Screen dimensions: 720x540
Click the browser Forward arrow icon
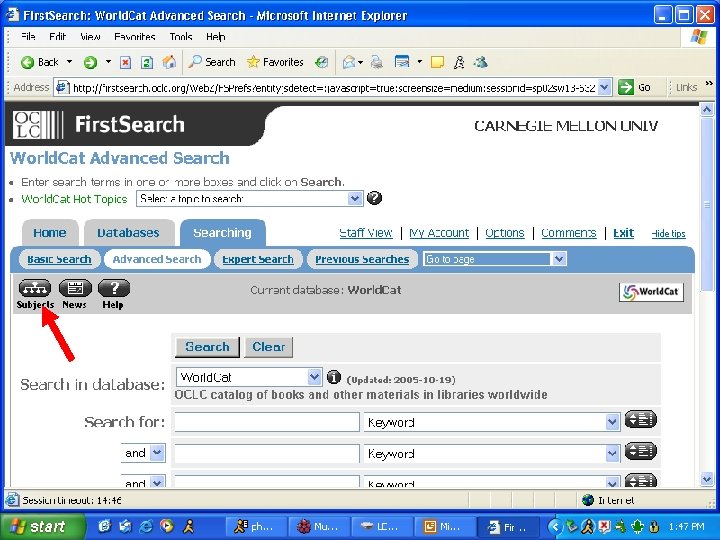pos(90,62)
